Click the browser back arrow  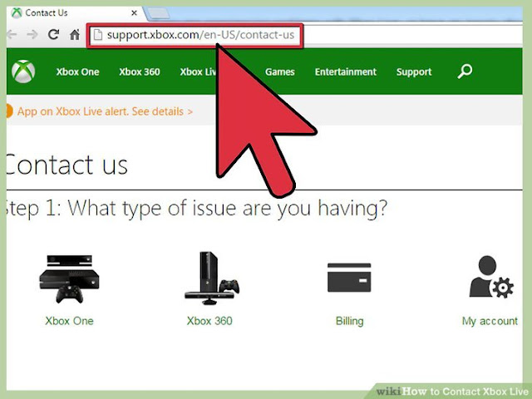(x=12, y=35)
